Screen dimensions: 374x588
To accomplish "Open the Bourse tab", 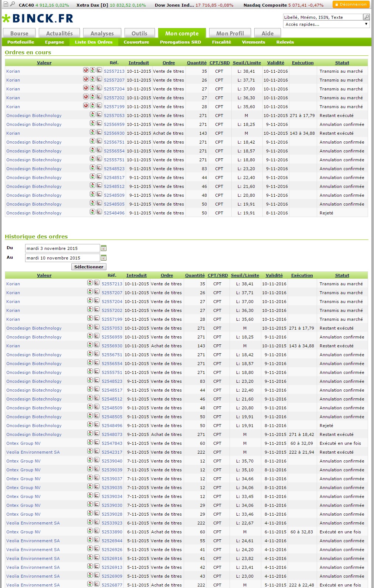I will (19, 33).
